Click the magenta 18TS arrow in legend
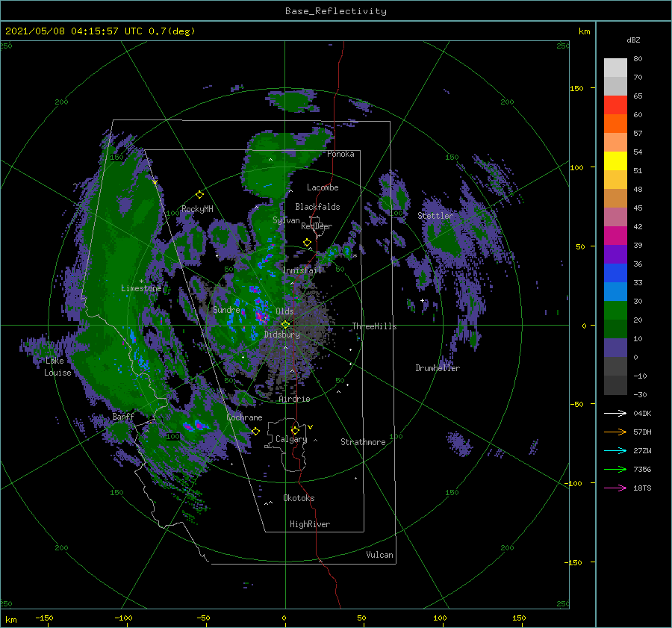Viewport: 672px width, 628px height. tap(615, 488)
